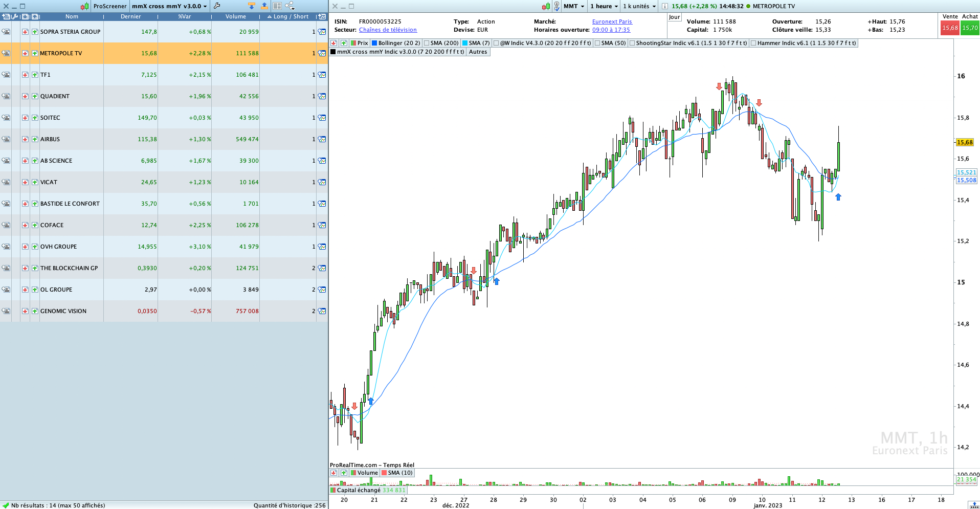The image size is (980, 509).
Task: Toggle the Hammer Indic v6.1 checkbox
Action: click(x=753, y=43)
